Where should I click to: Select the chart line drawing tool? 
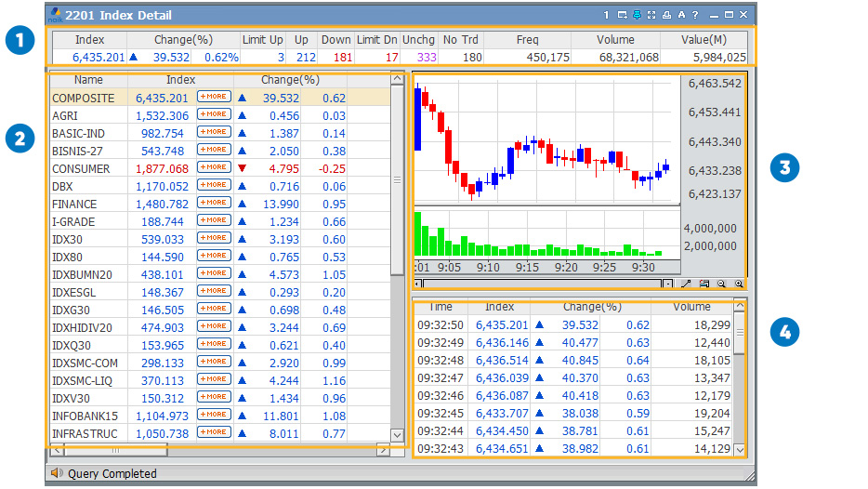pos(687,284)
